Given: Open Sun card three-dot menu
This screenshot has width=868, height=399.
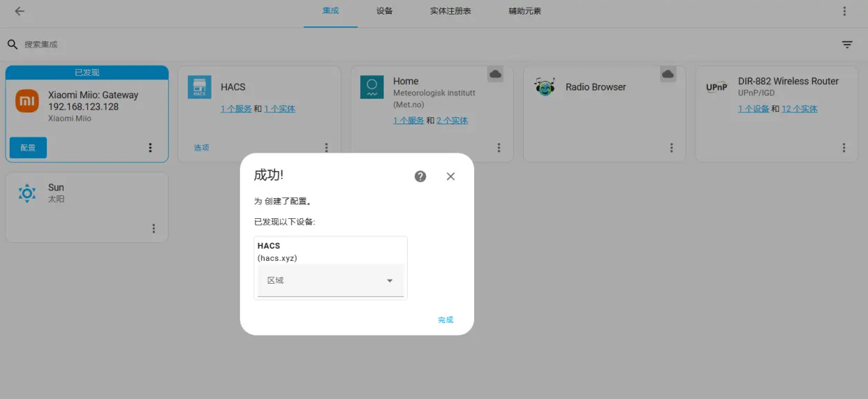Looking at the screenshot, I should point(153,228).
